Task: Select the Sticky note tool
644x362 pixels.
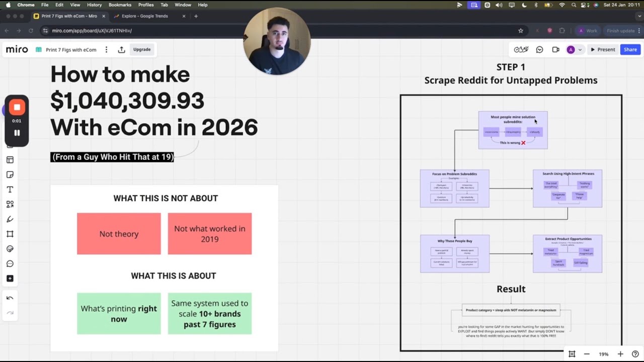Action: coord(10,174)
